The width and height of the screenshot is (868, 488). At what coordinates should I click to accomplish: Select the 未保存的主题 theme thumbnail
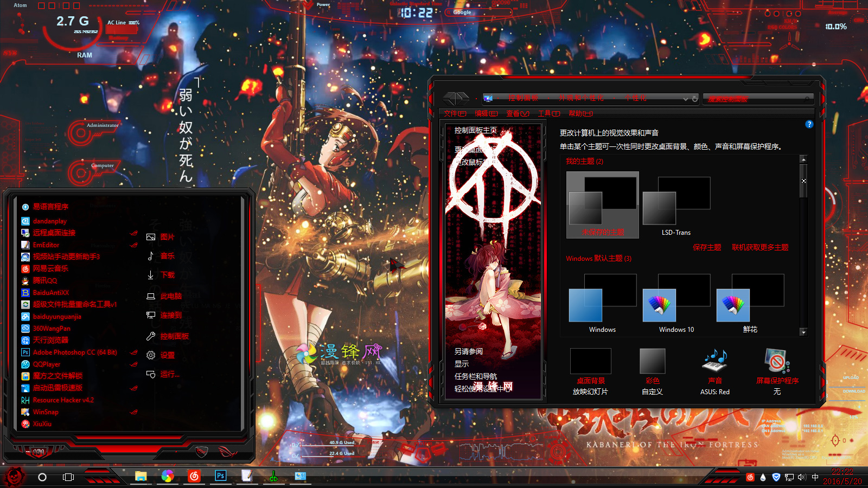tap(603, 206)
